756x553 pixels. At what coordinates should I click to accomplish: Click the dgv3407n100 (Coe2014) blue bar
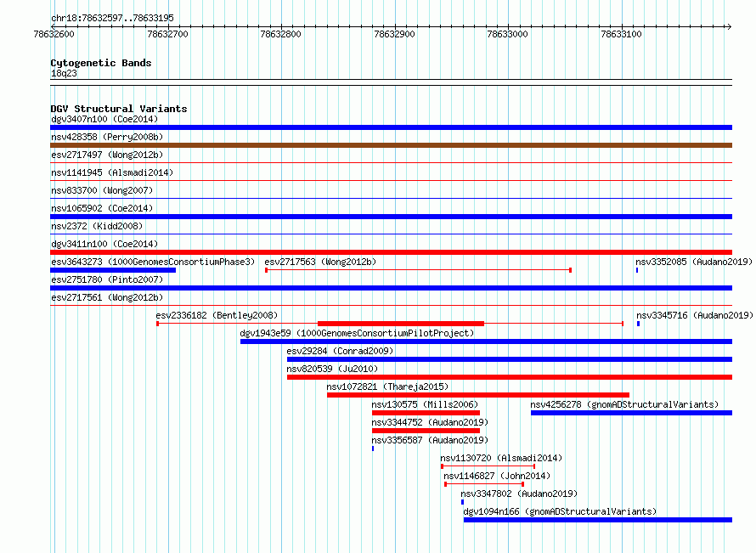coord(391,127)
